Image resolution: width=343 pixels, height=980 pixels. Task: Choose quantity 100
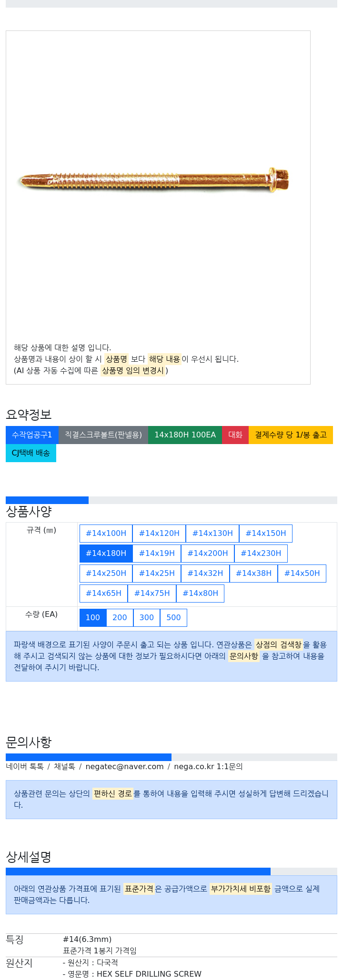[93, 618]
